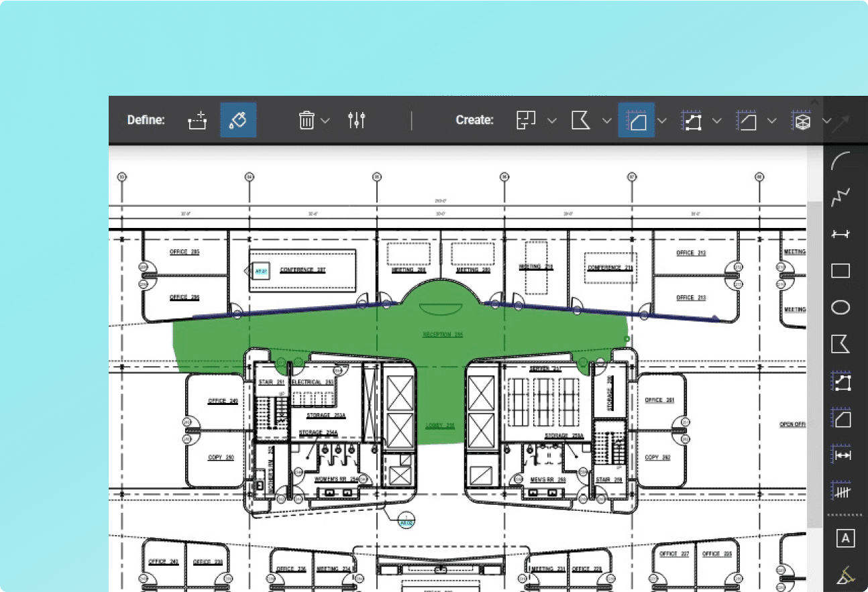Select the floor plan create tool
Image resolution: width=868 pixels, height=592 pixels.
tap(527, 121)
